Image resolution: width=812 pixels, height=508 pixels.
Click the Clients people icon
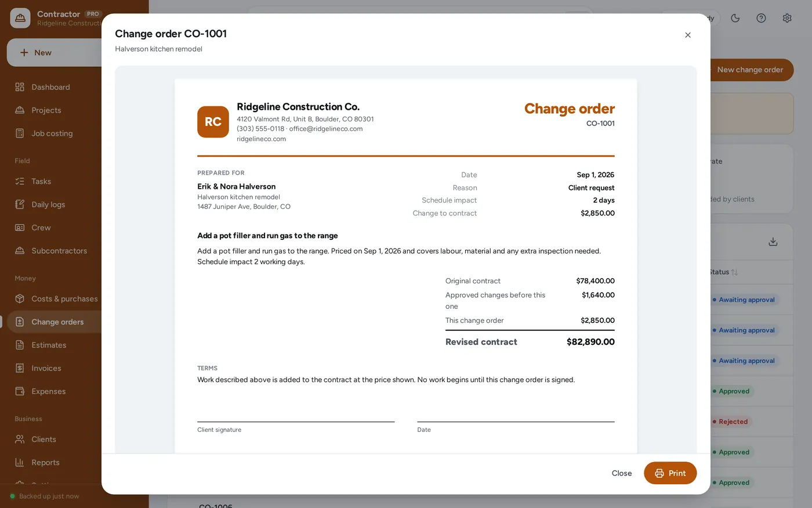pos(20,439)
